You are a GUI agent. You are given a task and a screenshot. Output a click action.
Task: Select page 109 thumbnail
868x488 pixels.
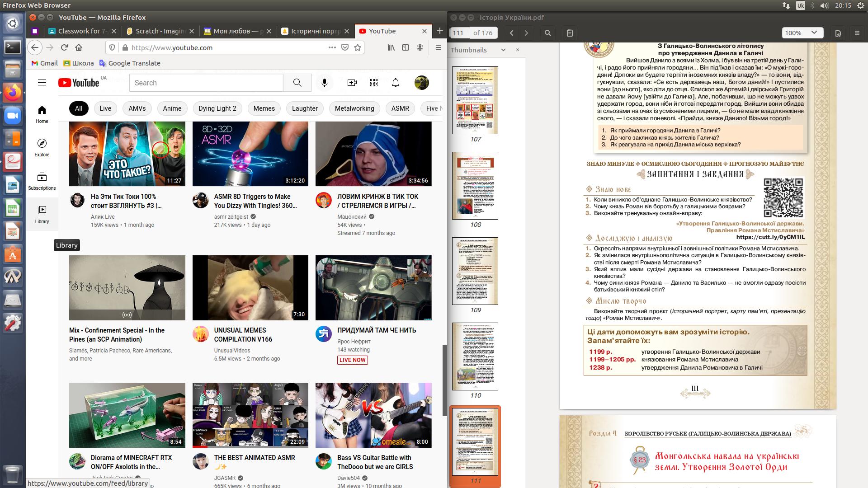pos(475,271)
